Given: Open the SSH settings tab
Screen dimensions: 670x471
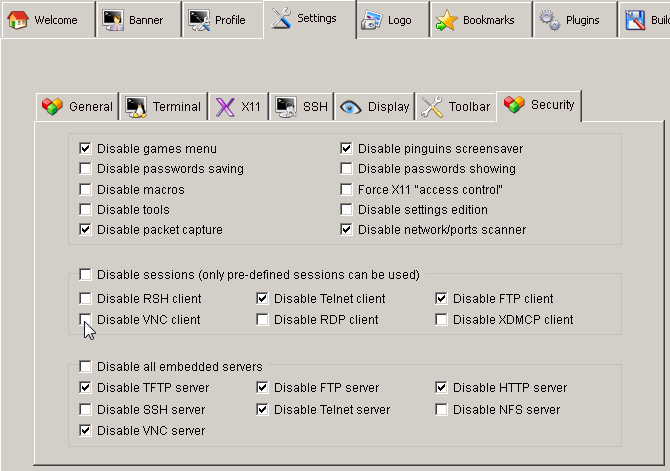Looking at the screenshot, I should coord(302,107).
